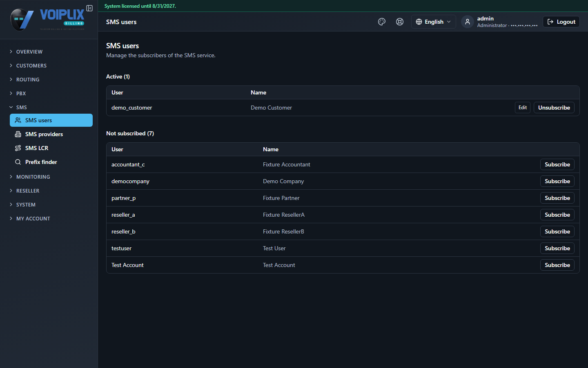Click the demo_customer username cell
Viewport: 588px width, 368px height.
[131, 108]
